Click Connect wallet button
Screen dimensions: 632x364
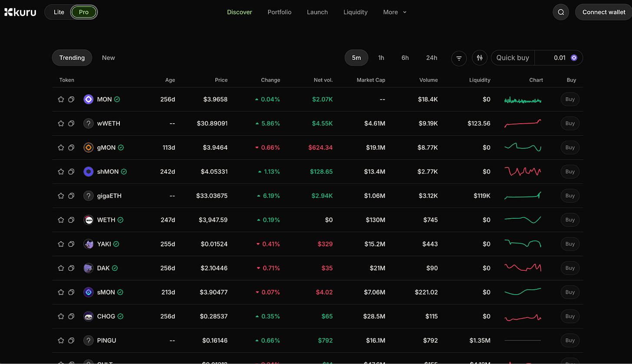603,12
